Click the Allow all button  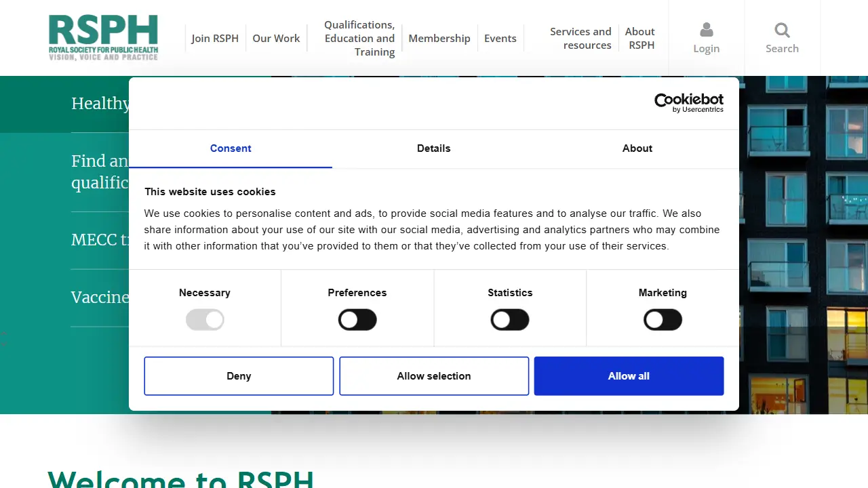pyautogui.click(x=629, y=376)
